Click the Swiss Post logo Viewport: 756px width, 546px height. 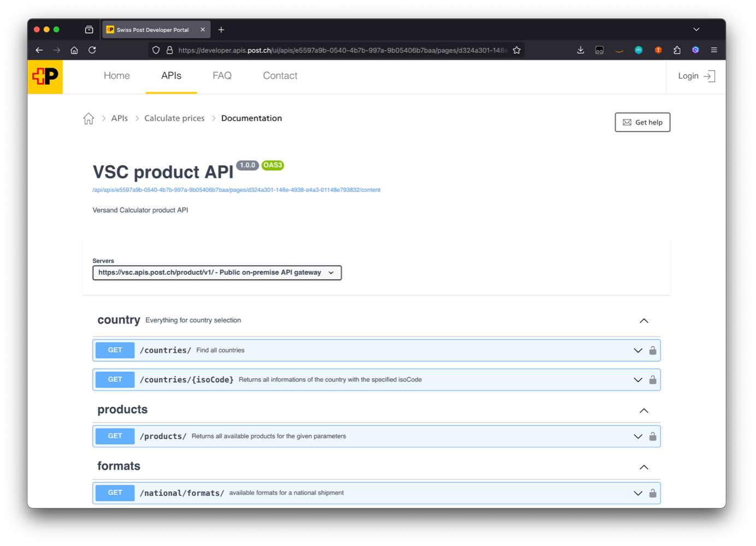pyautogui.click(x=45, y=77)
